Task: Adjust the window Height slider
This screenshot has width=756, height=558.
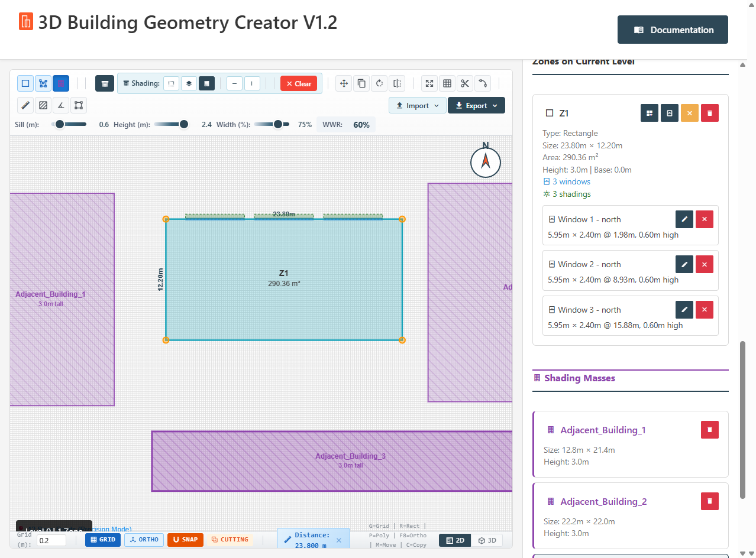Action: (183, 124)
